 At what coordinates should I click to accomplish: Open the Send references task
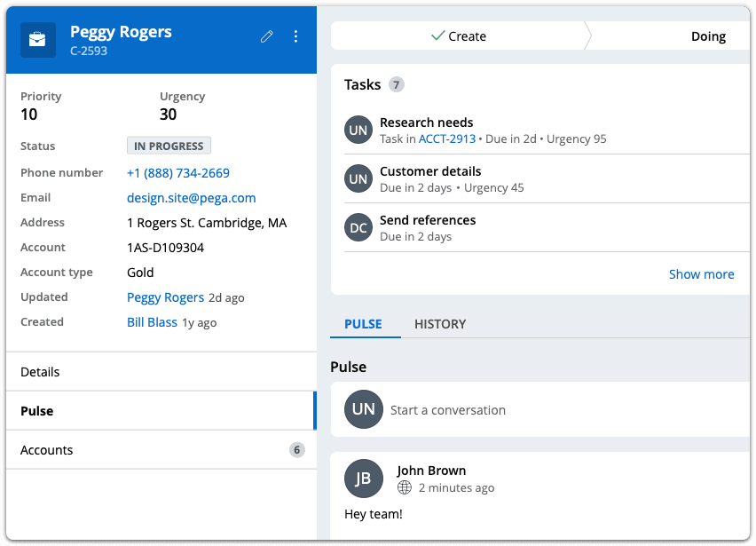point(428,220)
